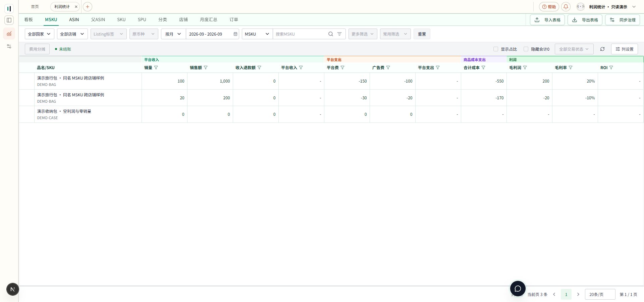Click the MSKU search magnifier icon

pyautogui.click(x=331, y=34)
